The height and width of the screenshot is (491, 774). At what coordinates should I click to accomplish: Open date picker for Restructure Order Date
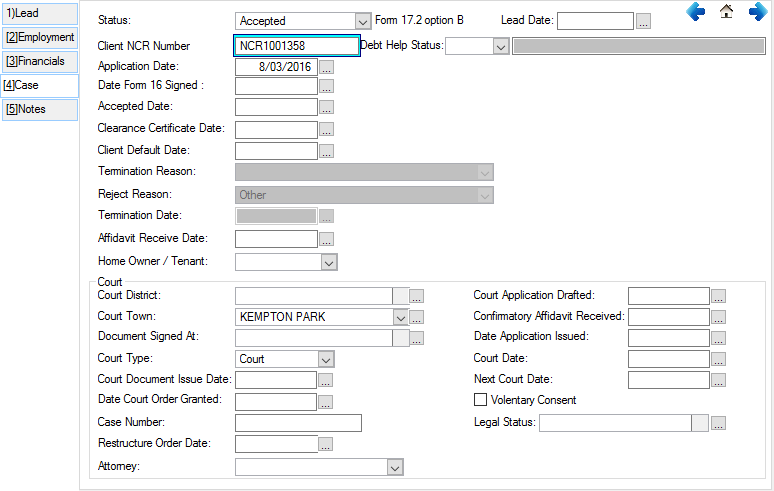click(x=326, y=445)
